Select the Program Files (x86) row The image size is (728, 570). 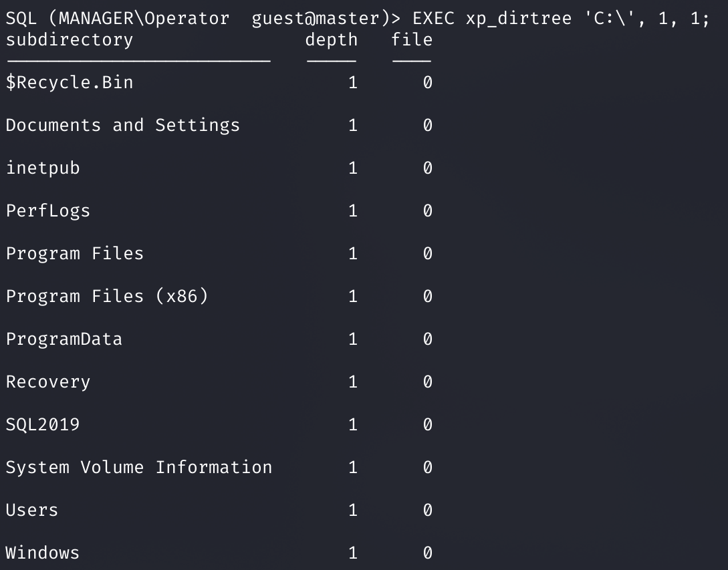219,296
